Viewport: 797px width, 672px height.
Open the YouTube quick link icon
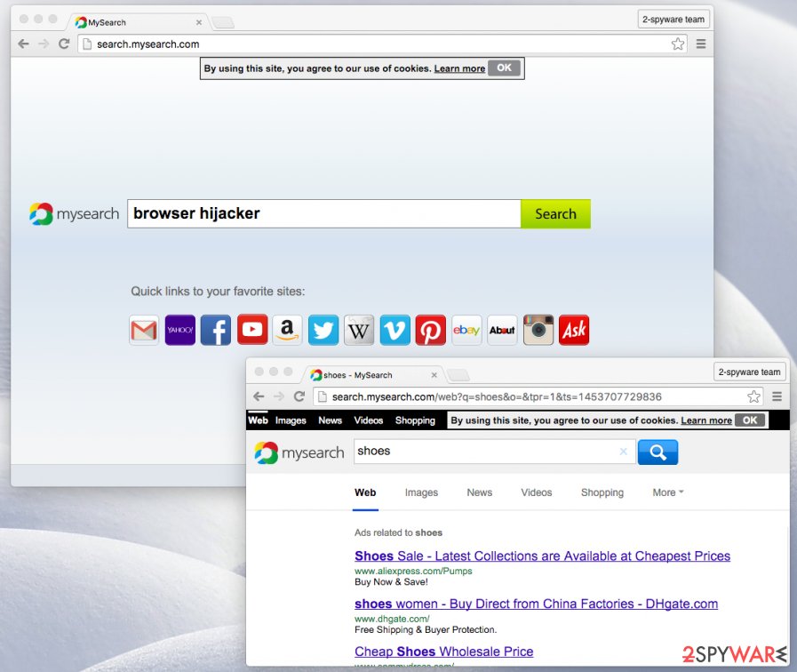(x=252, y=330)
